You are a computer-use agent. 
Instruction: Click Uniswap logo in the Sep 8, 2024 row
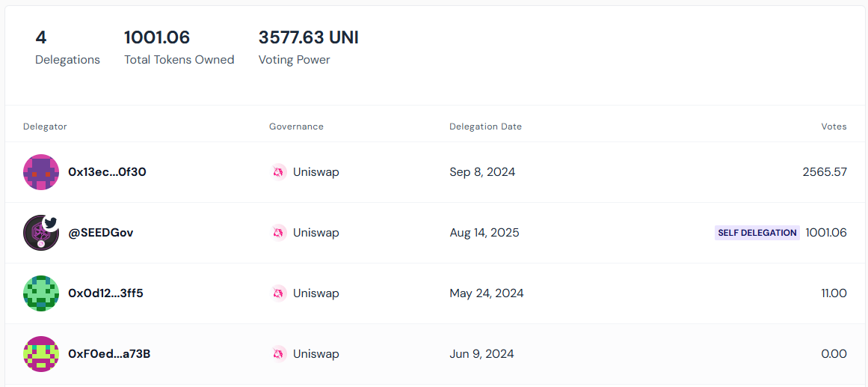[279, 172]
